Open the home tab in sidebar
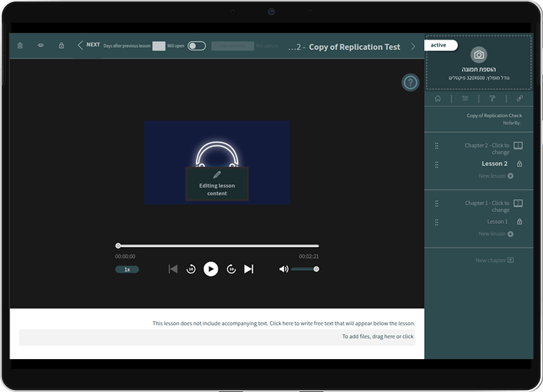Image resolution: width=543 pixels, height=392 pixels. [438, 99]
